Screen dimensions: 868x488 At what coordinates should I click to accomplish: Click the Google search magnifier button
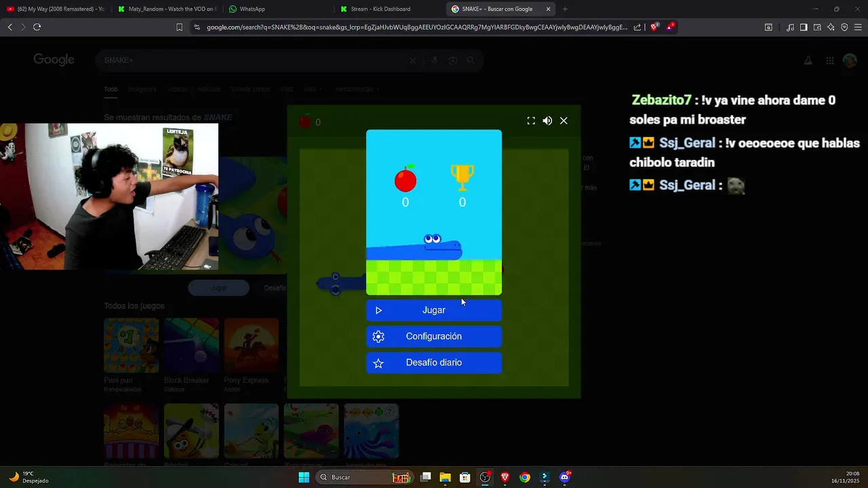pos(471,60)
